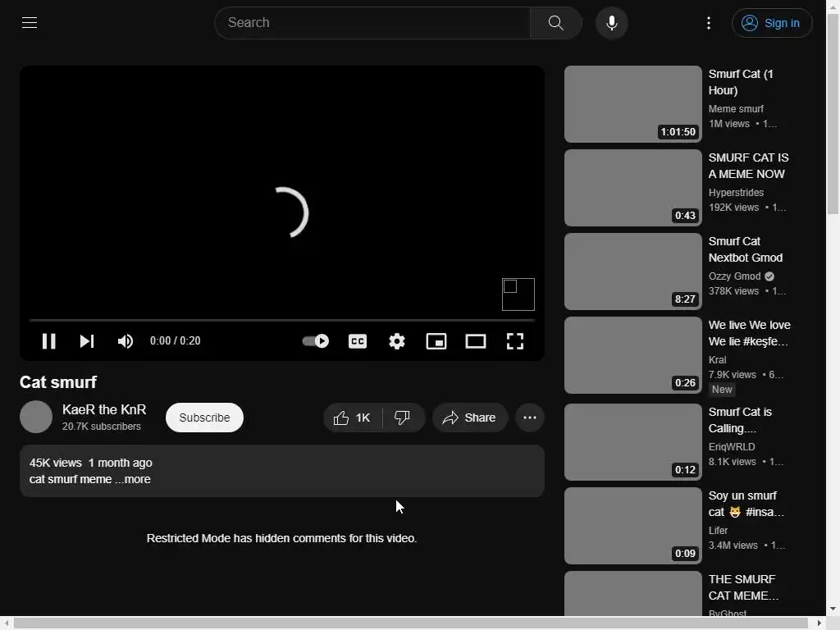Pause the video
The image size is (840, 630).
(x=48, y=341)
